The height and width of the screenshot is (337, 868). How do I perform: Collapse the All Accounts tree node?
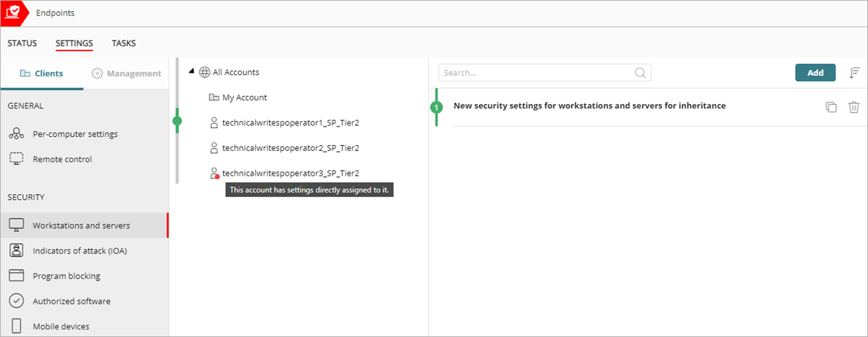click(191, 71)
